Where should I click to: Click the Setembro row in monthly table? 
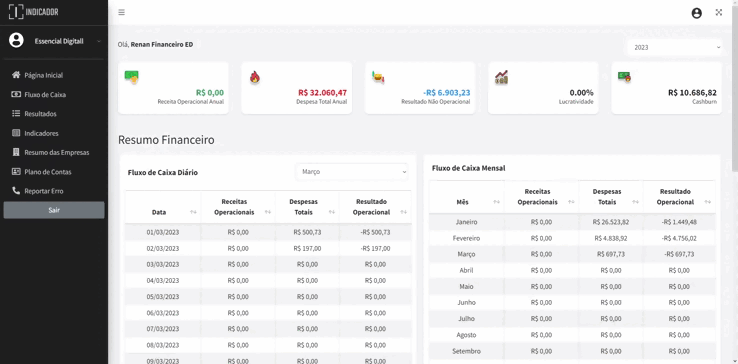pos(572,351)
